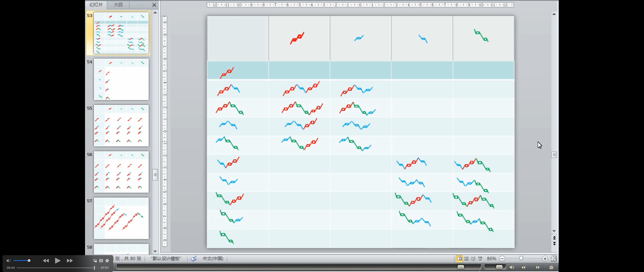The width and height of the screenshot is (644, 272).
Task: Click the spell check icon in status bar
Action: pos(193,259)
